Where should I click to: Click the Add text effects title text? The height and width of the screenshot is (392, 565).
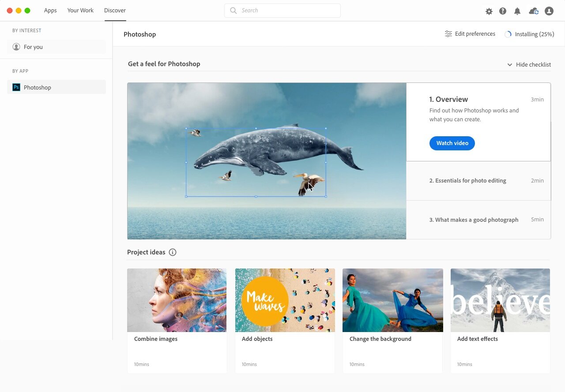pos(478,339)
